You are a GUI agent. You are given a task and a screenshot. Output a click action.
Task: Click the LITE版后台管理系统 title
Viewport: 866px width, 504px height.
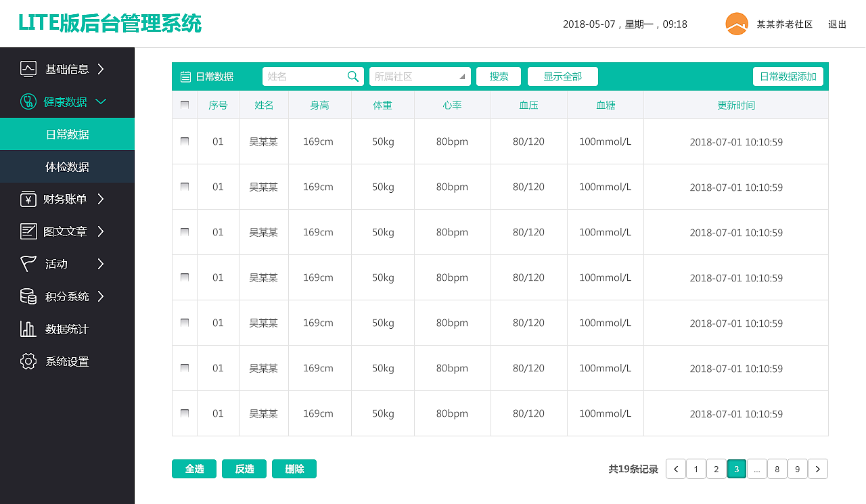[x=110, y=23]
